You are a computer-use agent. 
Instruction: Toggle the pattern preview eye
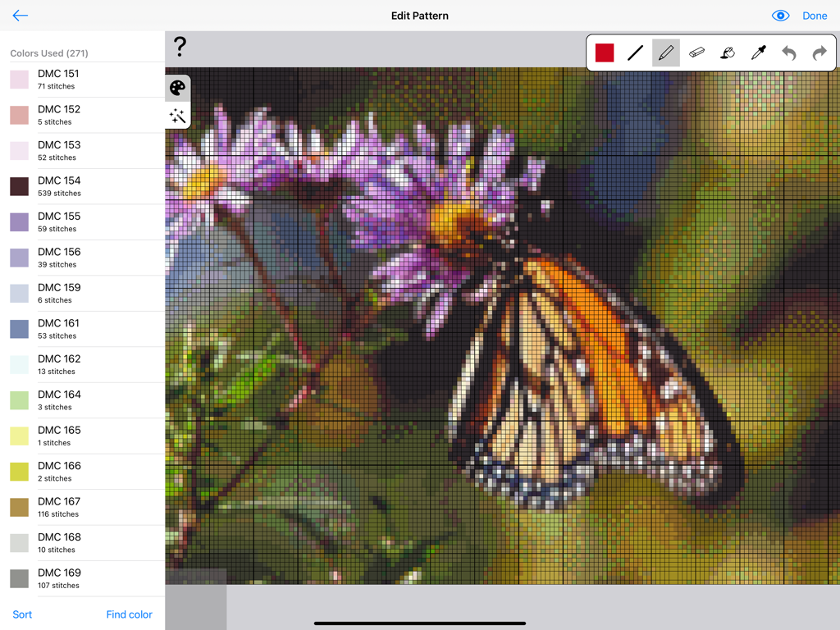point(780,15)
